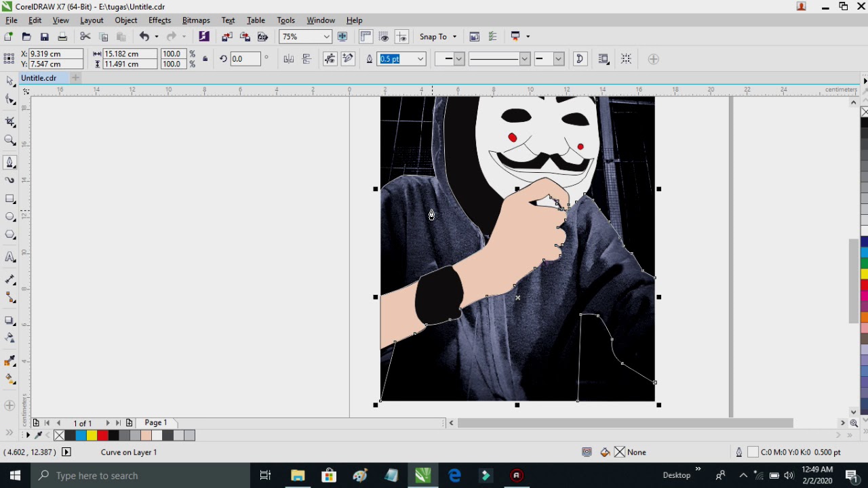Open the Effects menu
The height and width of the screenshot is (488, 868).
point(160,20)
